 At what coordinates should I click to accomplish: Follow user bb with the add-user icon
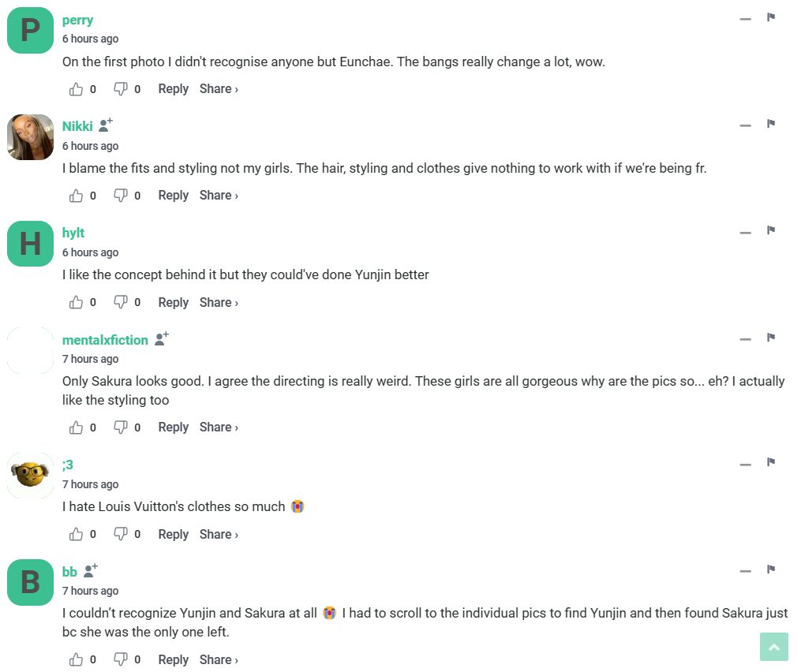click(91, 570)
